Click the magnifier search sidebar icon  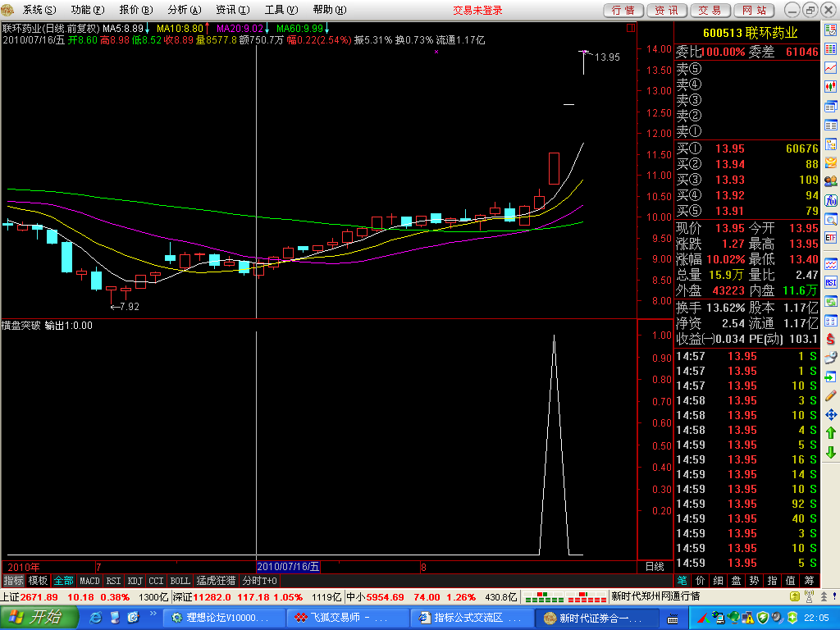click(830, 219)
